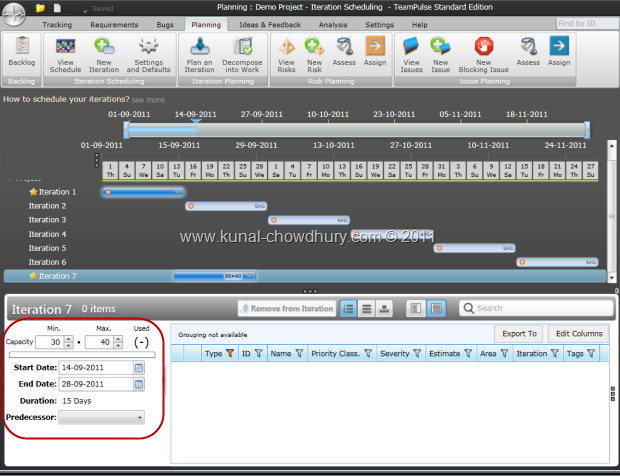The image size is (620, 476).
Task: Click the Iteration 2 Gantt bar
Action: pos(226,206)
